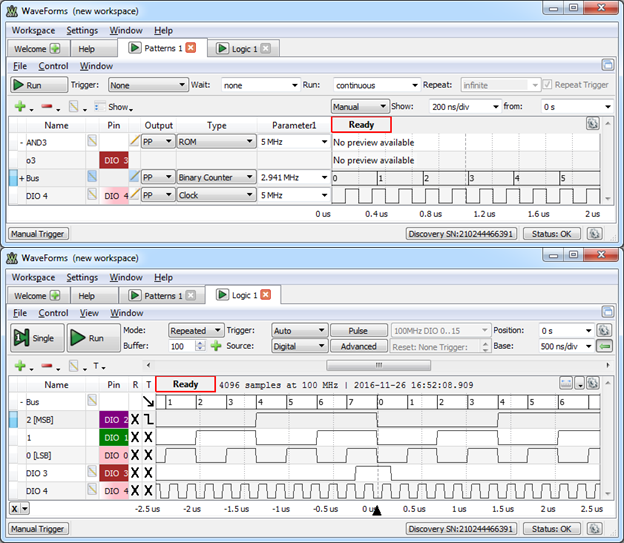Click the edit pencil icon on AND3 row
Viewport: 624px width, 543px height.
point(135,141)
